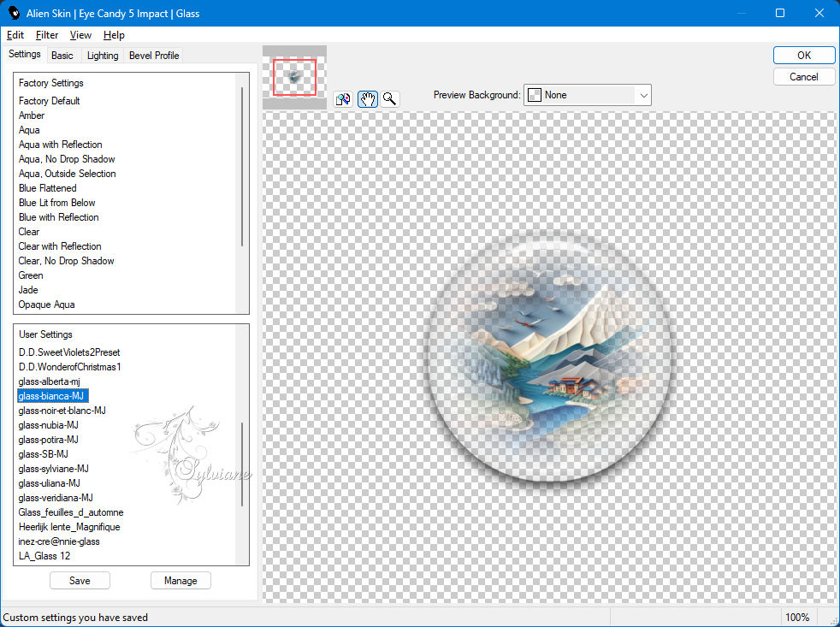Viewport: 840px width, 627px height.
Task: Switch to the Settings tab
Action: [x=25, y=54]
